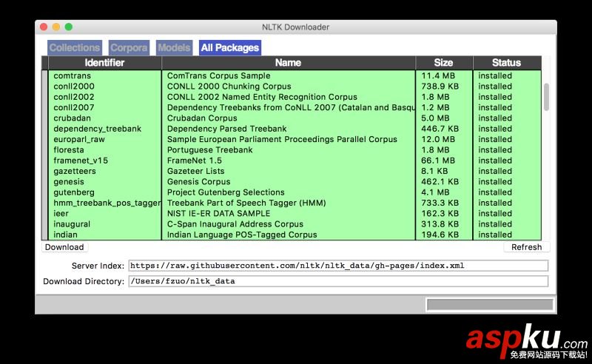The width and height of the screenshot is (592, 364).
Task: Click Indian Language POS-Tagged Corpus name
Action: click(242, 235)
